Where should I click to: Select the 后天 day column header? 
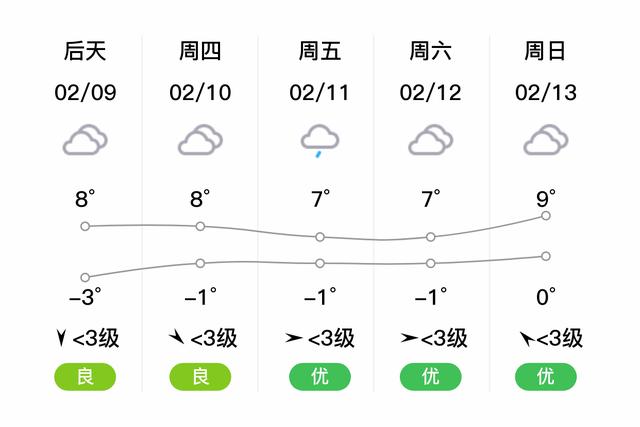[x=85, y=51]
